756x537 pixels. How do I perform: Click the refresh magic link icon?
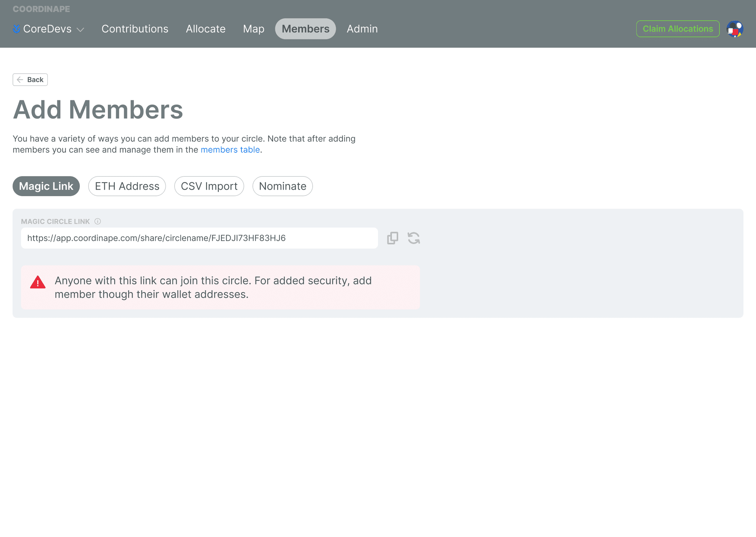click(413, 238)
